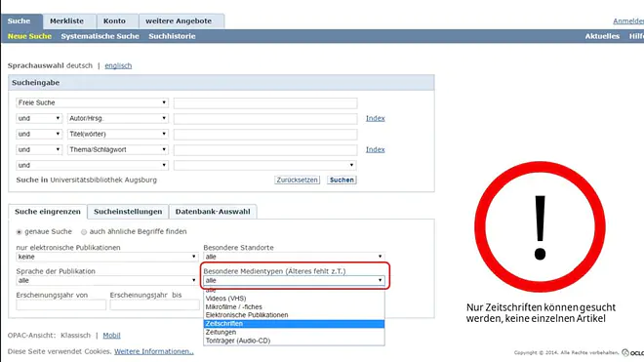Switch language to englisch
This screenshot has height=362, width=644.
coord(118,65)
